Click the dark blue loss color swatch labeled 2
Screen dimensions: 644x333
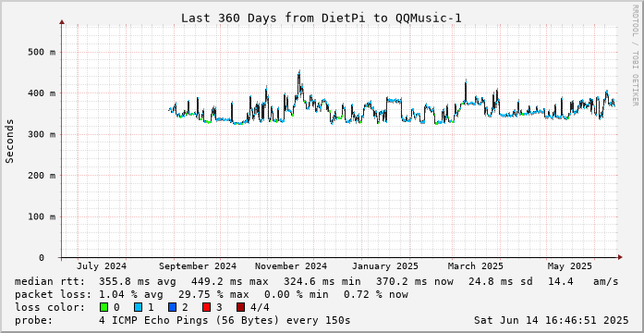pos(172,307)
